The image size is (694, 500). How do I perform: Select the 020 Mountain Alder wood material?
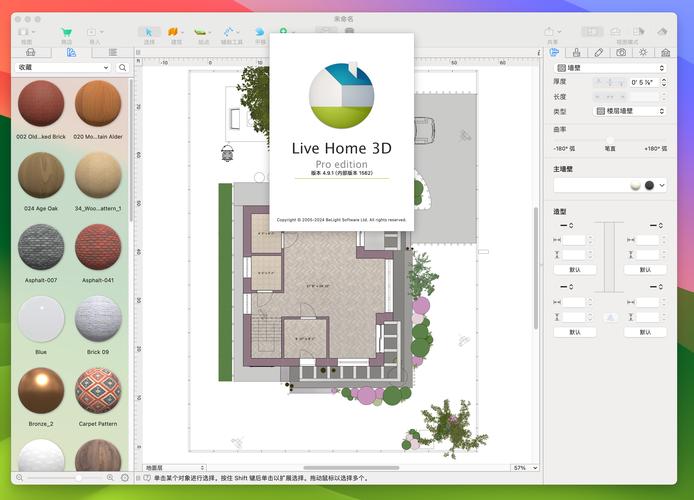(98, 104)
